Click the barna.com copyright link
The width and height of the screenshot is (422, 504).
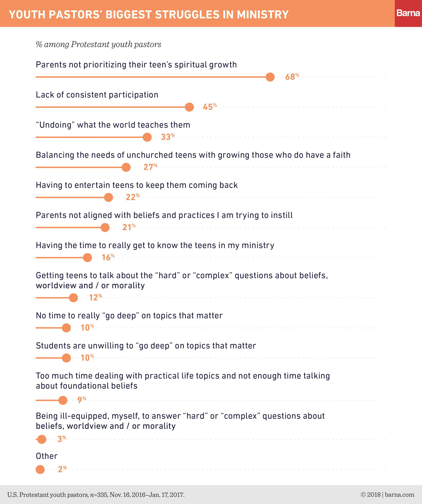[x=387, y=494]
